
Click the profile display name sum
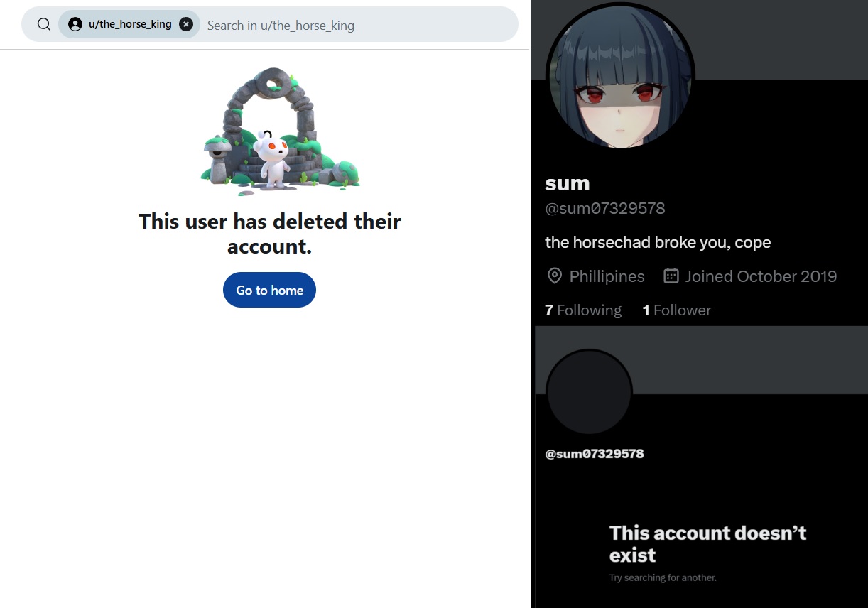(568, 183)
